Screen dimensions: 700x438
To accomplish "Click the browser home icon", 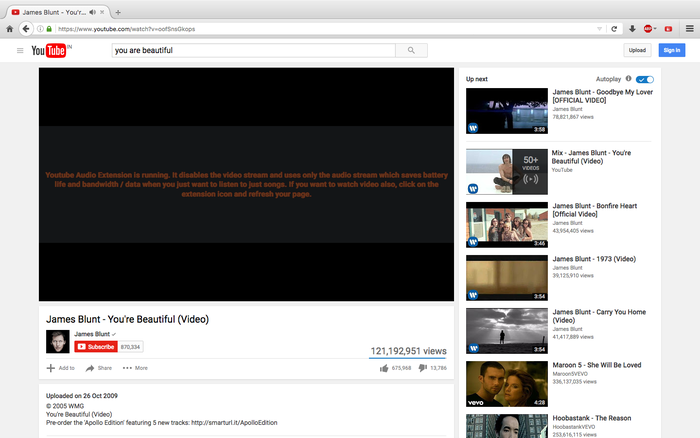I will coord(10,29).
